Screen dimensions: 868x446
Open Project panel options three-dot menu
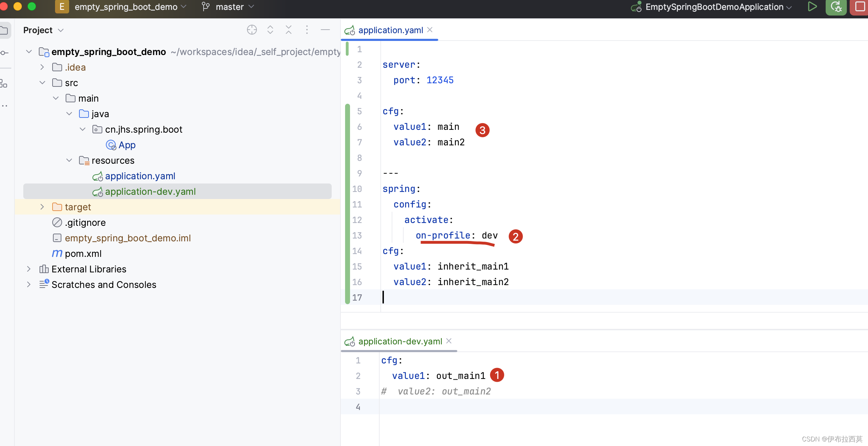(x=307, y=30)
